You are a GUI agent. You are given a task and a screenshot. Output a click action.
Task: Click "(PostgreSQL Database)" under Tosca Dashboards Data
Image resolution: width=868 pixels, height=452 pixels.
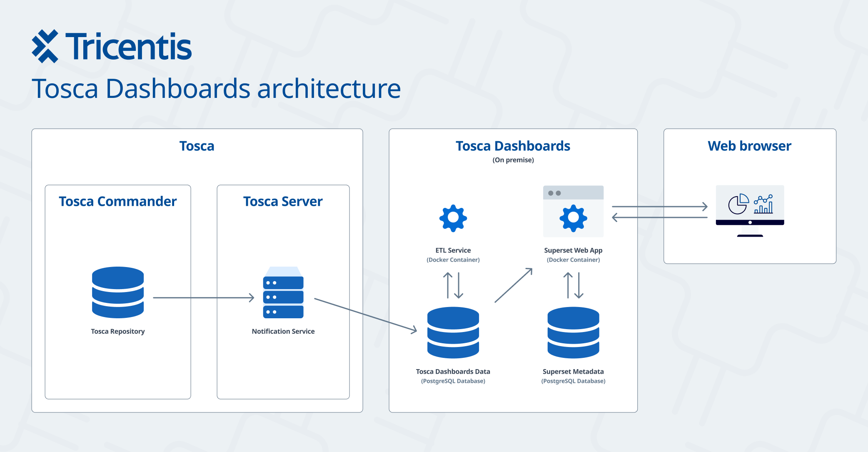click(x=453, y=381)
